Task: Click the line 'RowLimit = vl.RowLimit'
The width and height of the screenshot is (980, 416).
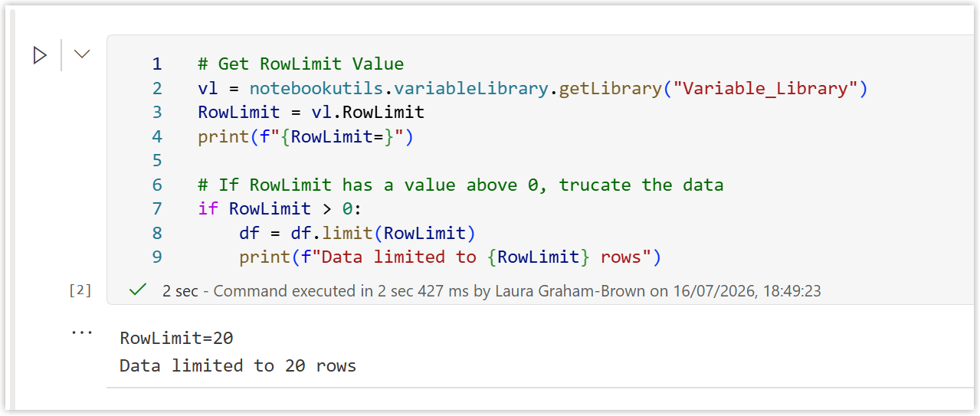Action: point(311,113)
